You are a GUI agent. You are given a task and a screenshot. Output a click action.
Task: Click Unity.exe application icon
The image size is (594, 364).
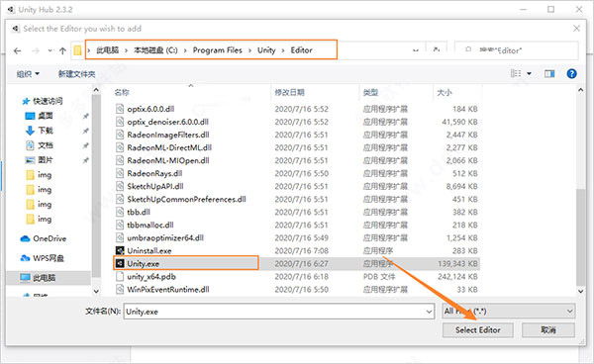coord(120,263)
